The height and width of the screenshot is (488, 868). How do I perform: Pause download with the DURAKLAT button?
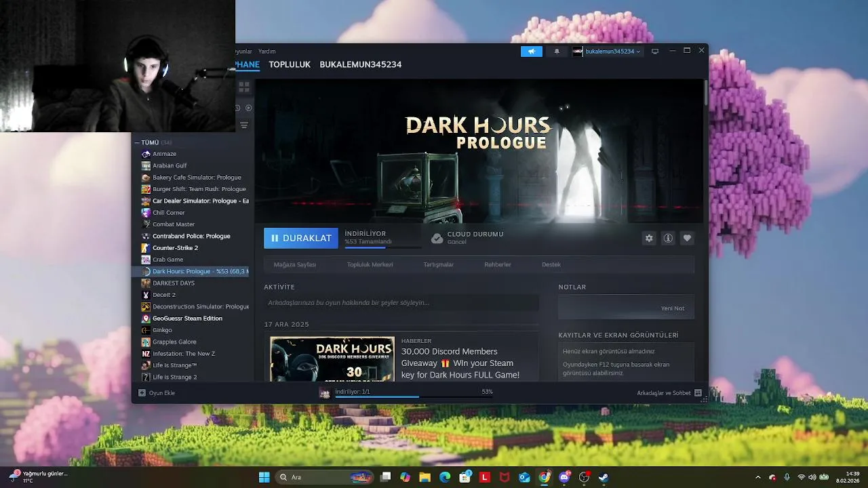301,238
